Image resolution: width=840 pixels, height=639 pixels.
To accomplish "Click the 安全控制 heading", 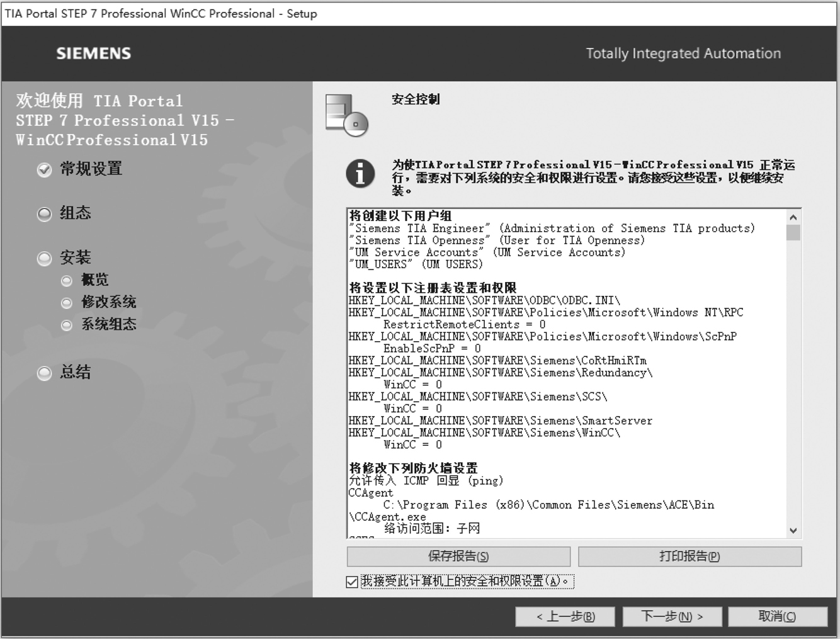I will 416,99.
